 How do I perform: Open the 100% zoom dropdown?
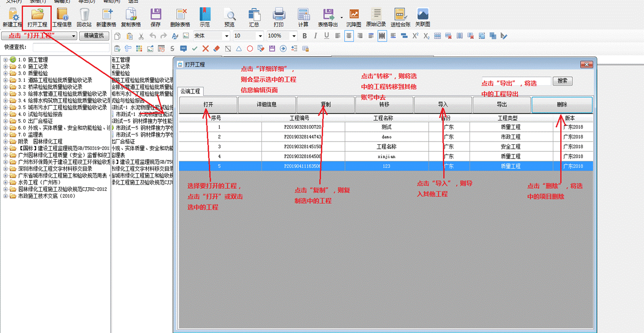[x=293, y=36]
